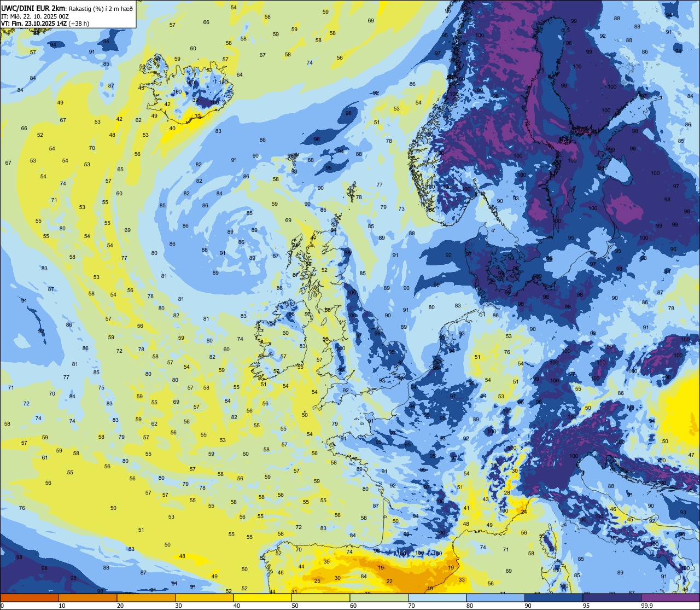This screenshot has width=700, height=610.
Task: Click the "50" legend scale label
Action: coord(295,606)
